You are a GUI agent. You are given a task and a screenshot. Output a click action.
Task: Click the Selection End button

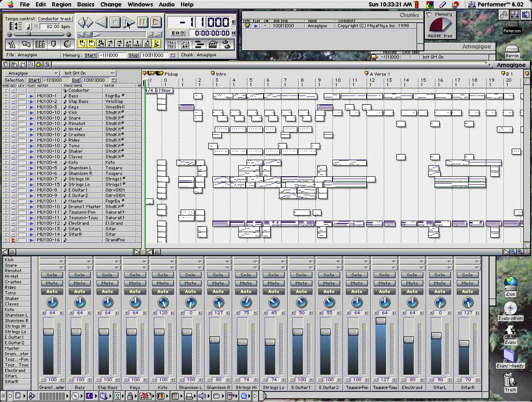click(x=76, y=80)
